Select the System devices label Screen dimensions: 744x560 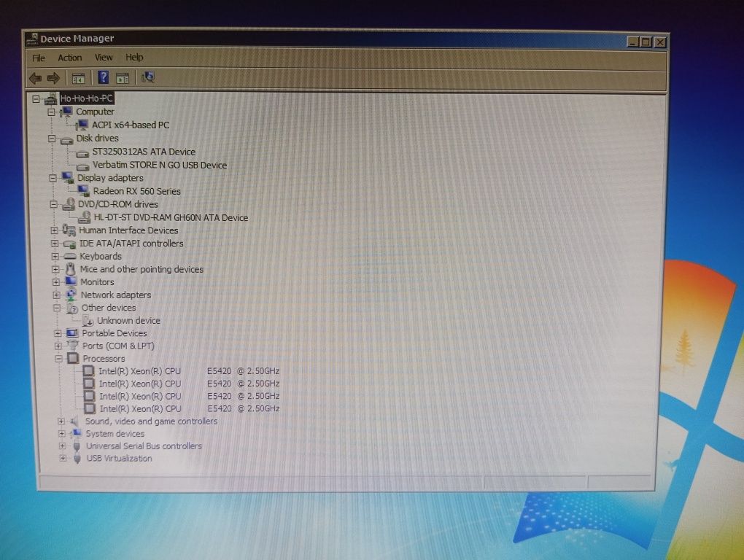point(115,433)
